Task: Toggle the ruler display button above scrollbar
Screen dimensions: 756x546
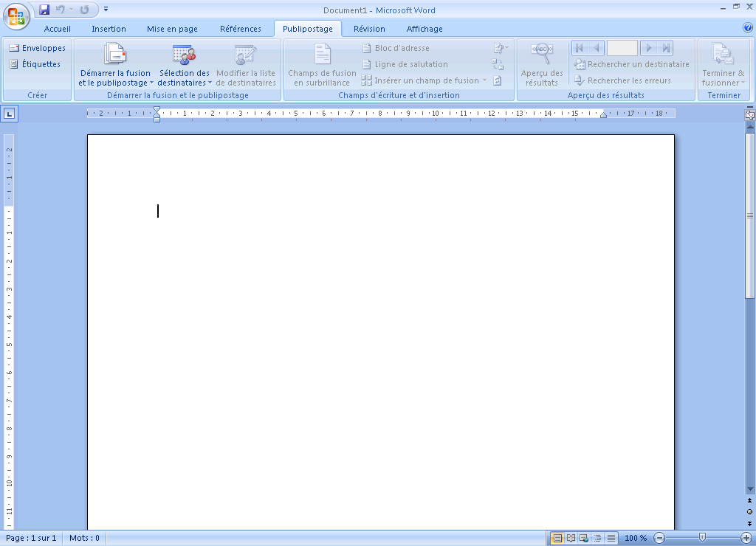Action: tap(750, 114)
